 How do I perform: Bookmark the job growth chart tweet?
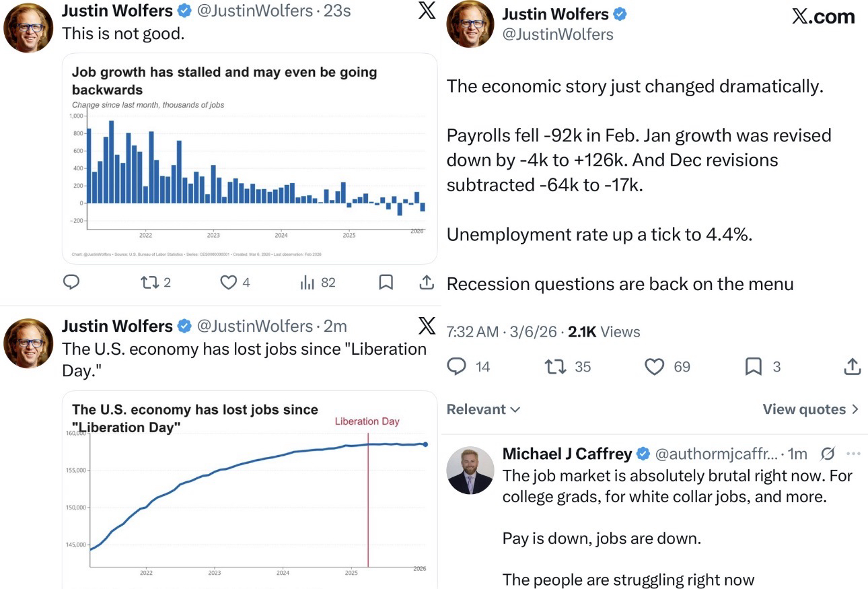[386, 283]
